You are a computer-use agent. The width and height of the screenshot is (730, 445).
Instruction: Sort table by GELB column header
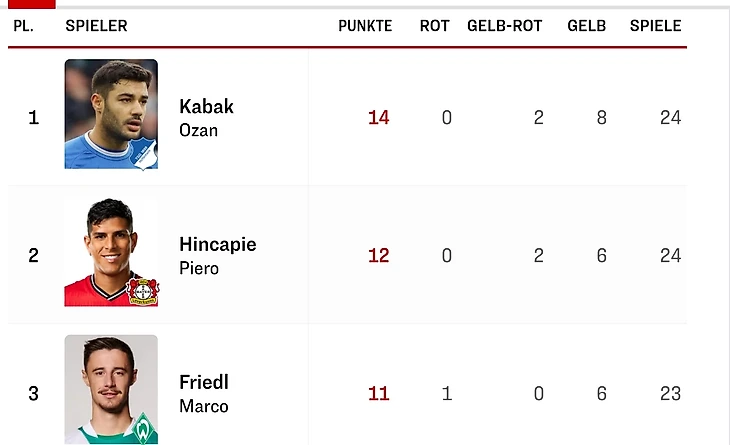pyautogui.click(x=586, y=26)
